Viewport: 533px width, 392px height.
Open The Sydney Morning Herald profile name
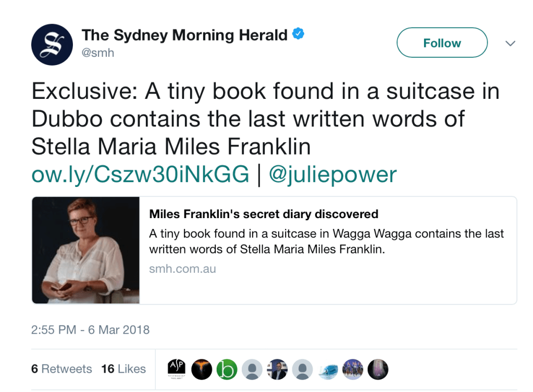point(184,35)
